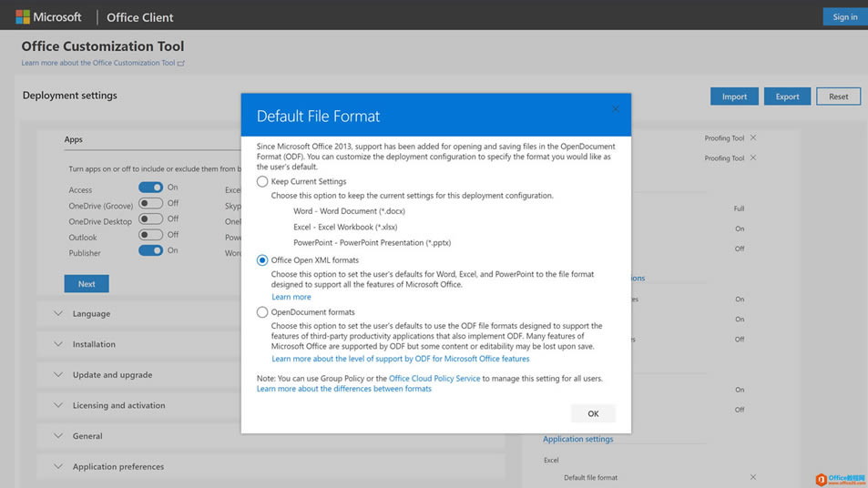
Task: Click the external link icon beside Learn more
Action: click(181, 64)
